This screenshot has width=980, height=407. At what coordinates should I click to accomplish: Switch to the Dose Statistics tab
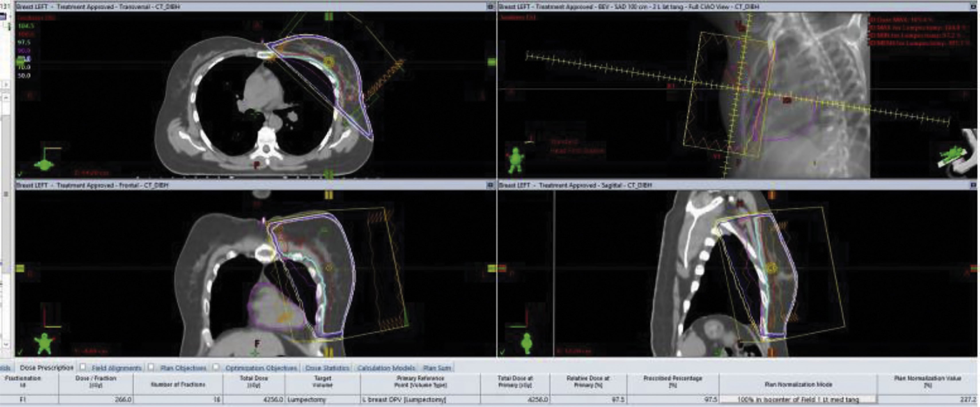coord(327,368)
